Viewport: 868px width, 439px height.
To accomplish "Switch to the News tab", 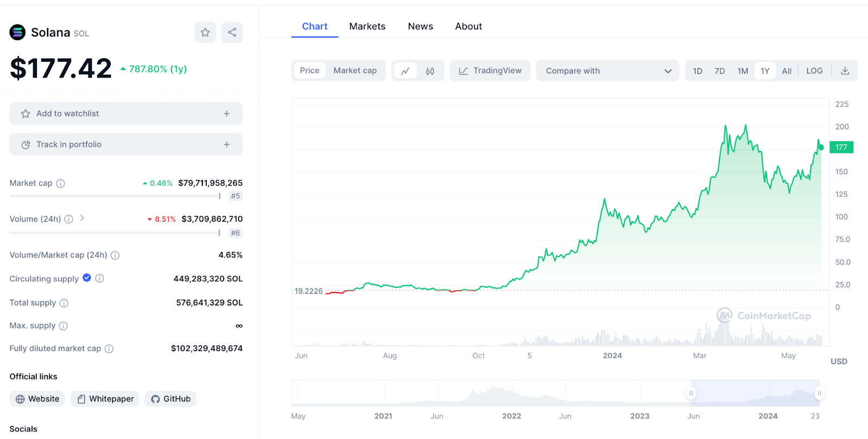I will tap(420, 27).
